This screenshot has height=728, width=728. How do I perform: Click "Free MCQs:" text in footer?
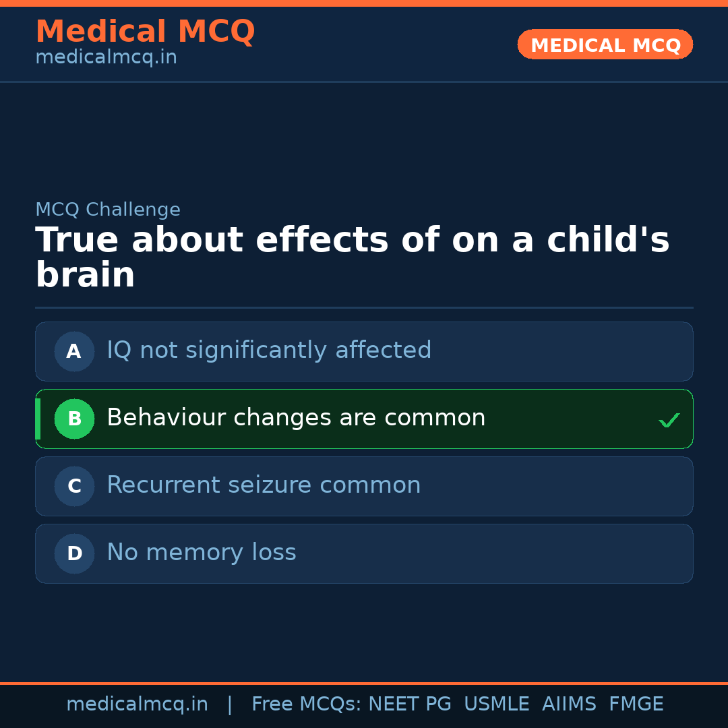point(307,704)
